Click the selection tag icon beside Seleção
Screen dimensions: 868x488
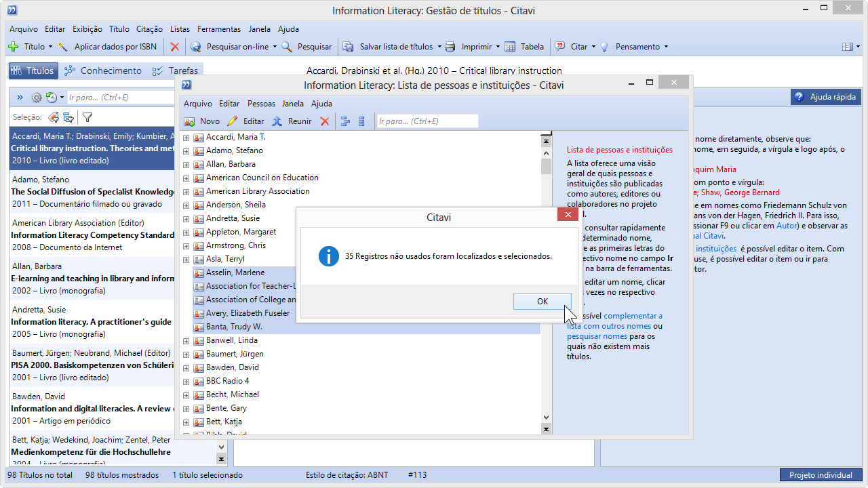[53, 117]
